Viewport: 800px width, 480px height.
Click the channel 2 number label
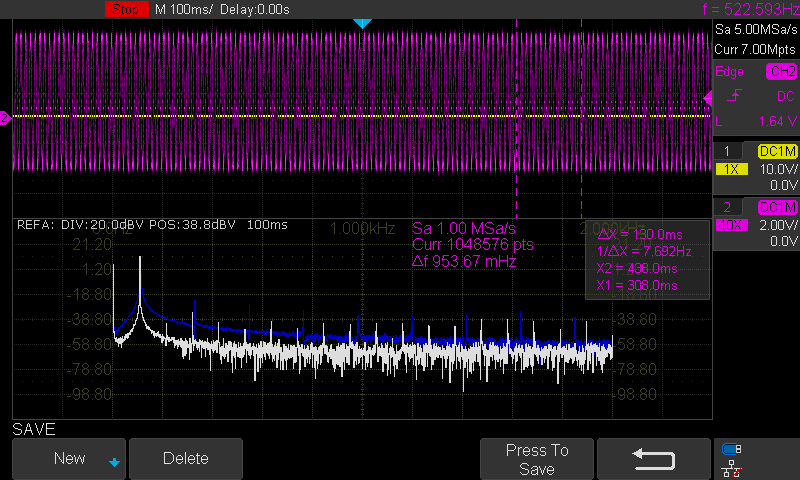click(x=727, y=207)
